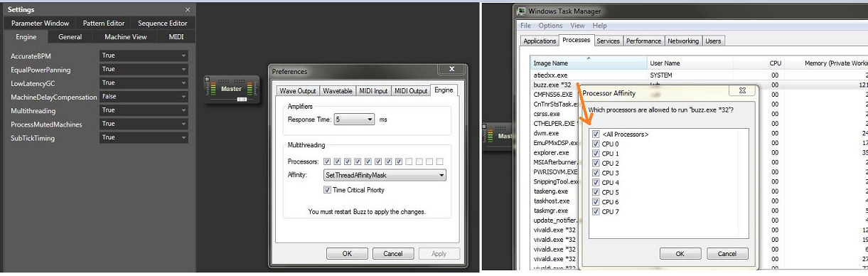Image resolution: width=868 pixels, height=276 pixels.
Task: Confirm Preferences dialog with OK
Action: (347, 253)
